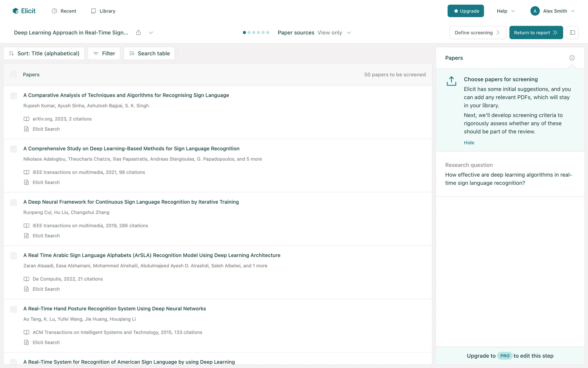Click the Search table field
Image resolution: width=588 pixels, height=368 pixels.
149,53
